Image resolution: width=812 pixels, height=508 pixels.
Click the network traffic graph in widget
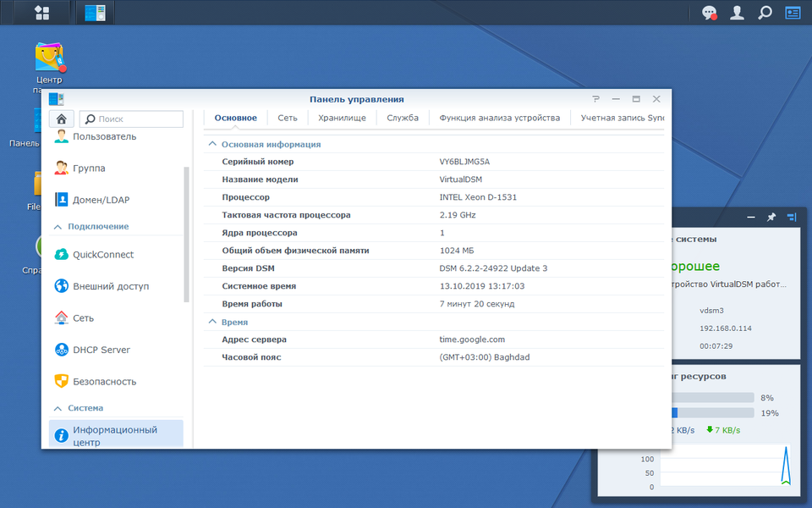click(726, 466)
